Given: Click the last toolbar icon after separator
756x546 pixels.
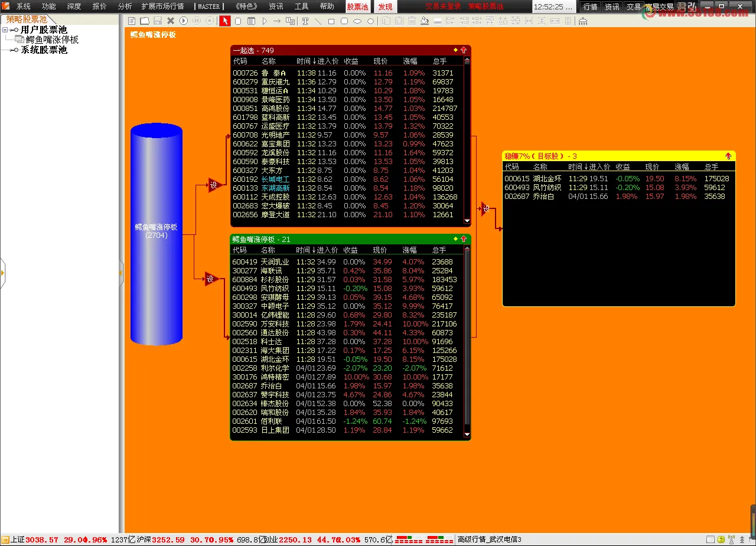Looking at the screenshot, I should click(x=583, y=21).
